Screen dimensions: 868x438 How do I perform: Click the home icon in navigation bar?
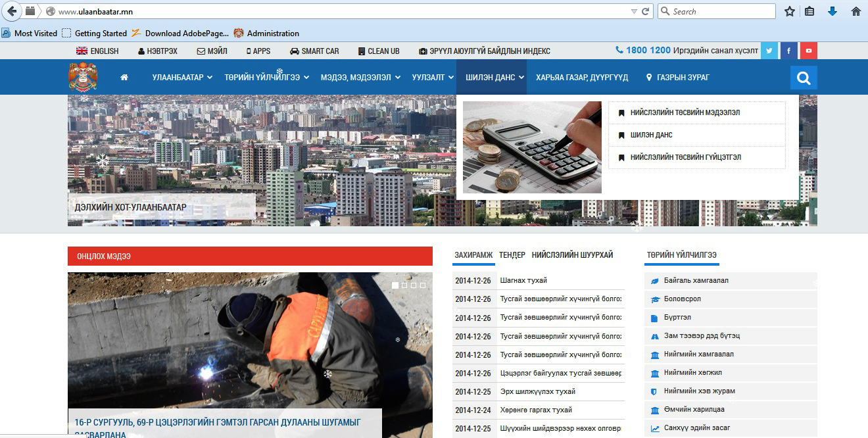(x=124, y=78)
